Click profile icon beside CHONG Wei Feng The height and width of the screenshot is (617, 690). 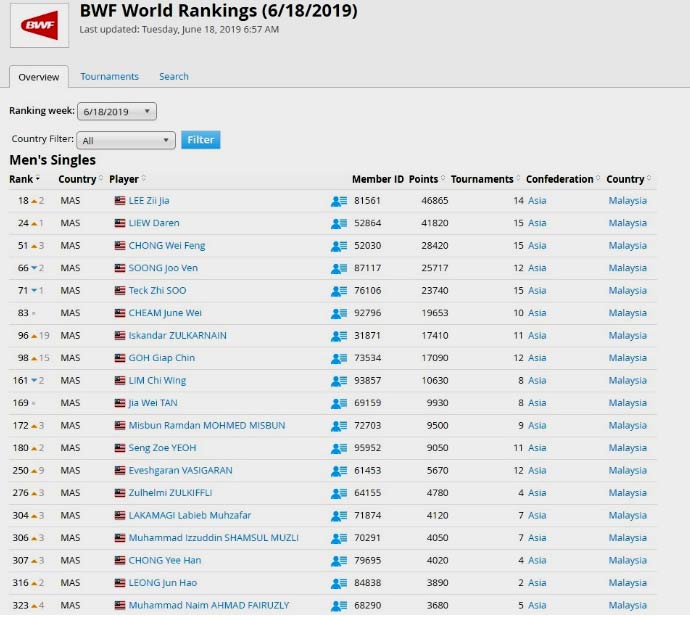click(338, 246)
